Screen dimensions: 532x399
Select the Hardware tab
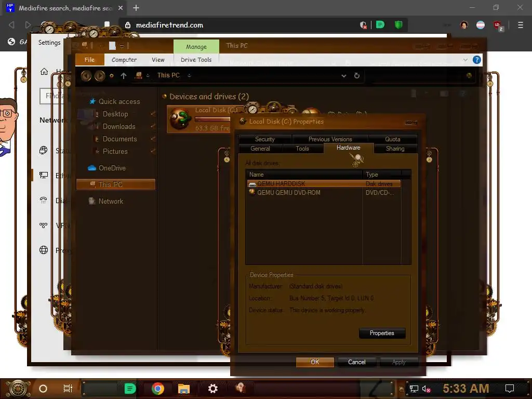(349, 148)
